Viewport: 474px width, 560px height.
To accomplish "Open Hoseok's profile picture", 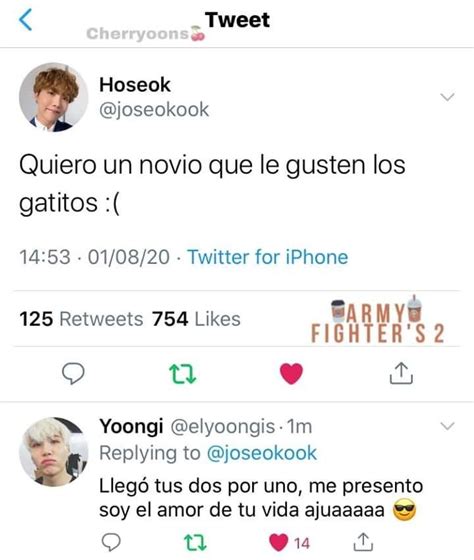I will click(x=53, y=97).
